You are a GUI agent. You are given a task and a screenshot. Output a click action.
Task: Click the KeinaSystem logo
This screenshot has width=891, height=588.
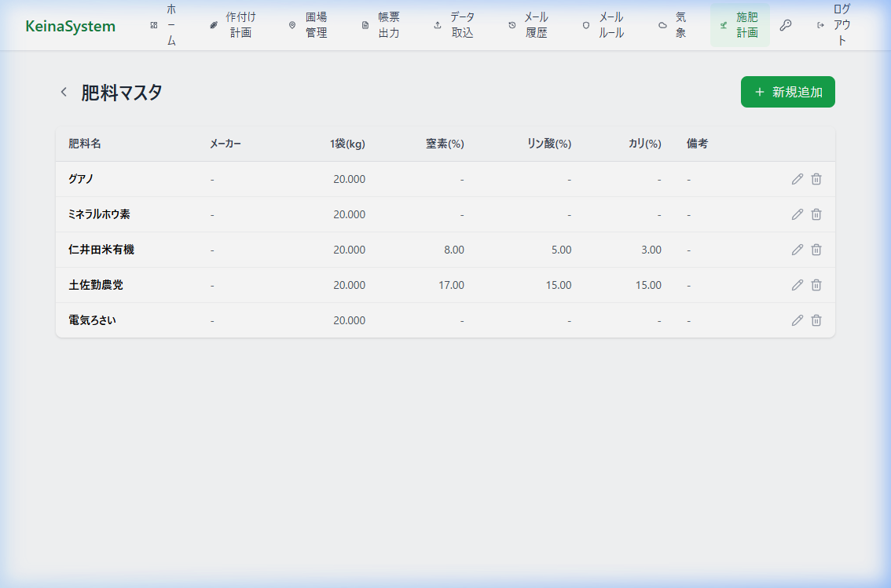(x=70, y=26)
